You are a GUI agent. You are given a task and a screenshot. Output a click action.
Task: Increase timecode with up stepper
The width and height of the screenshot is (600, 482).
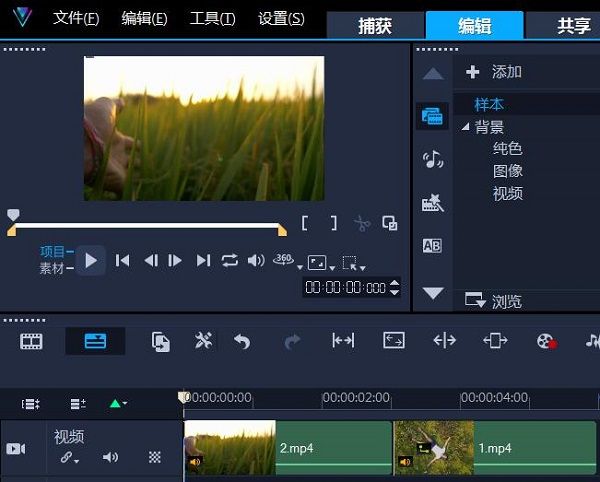(x=395, y=283)
